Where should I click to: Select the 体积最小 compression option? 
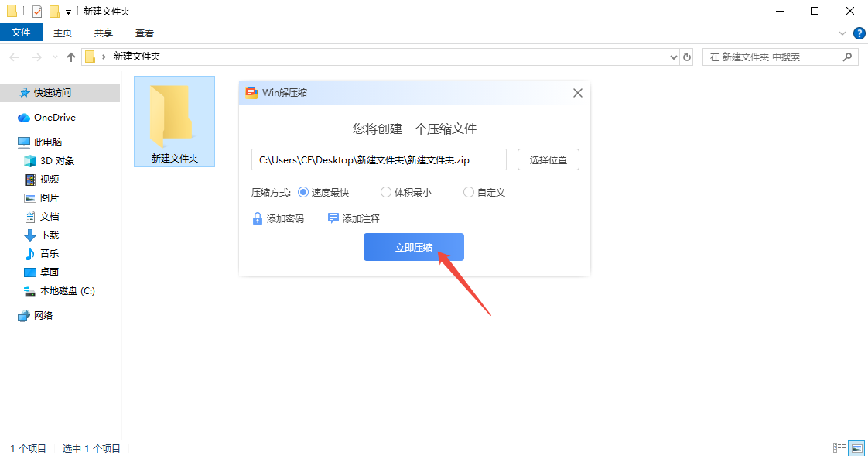point(386,193)
